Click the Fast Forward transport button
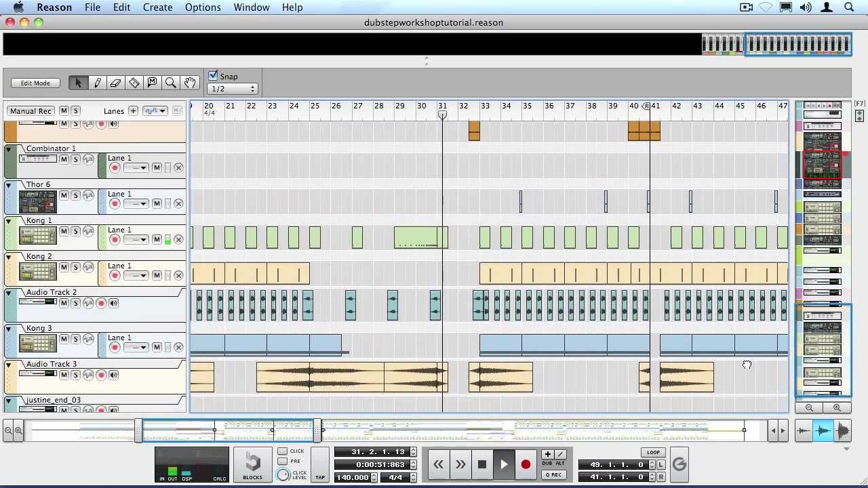868x488 pixels. [x=460, y=464]
